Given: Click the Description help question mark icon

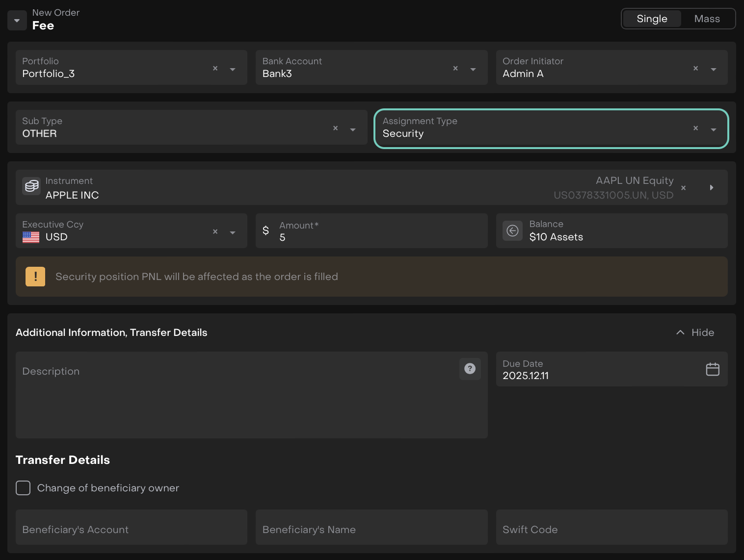Looking at the screenshot, I should click(x=470, y=369).
